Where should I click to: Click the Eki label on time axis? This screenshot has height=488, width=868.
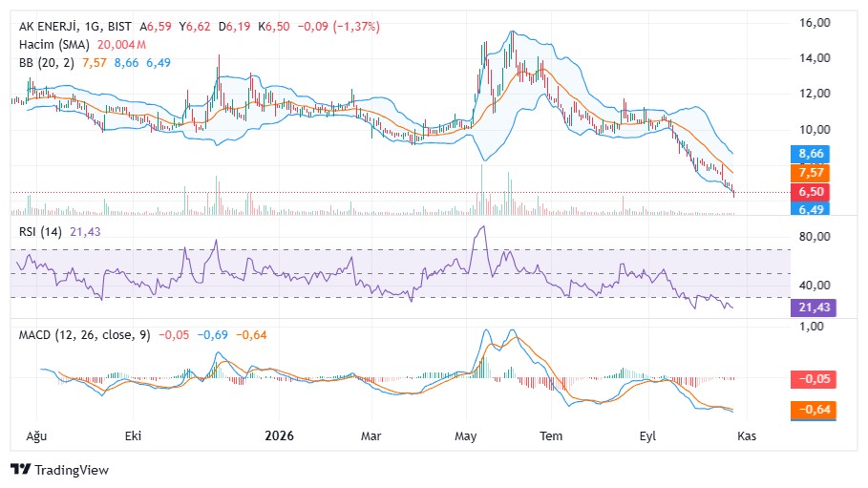[133, 435]
